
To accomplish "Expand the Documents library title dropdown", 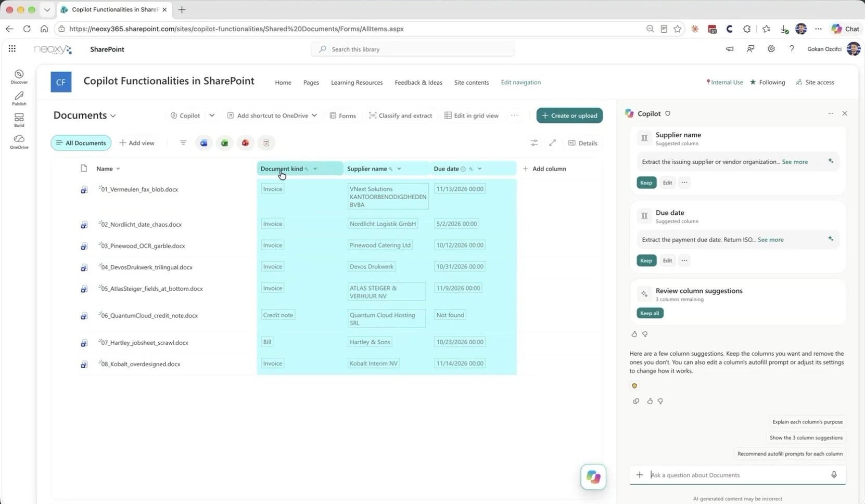I will [113, 116].
